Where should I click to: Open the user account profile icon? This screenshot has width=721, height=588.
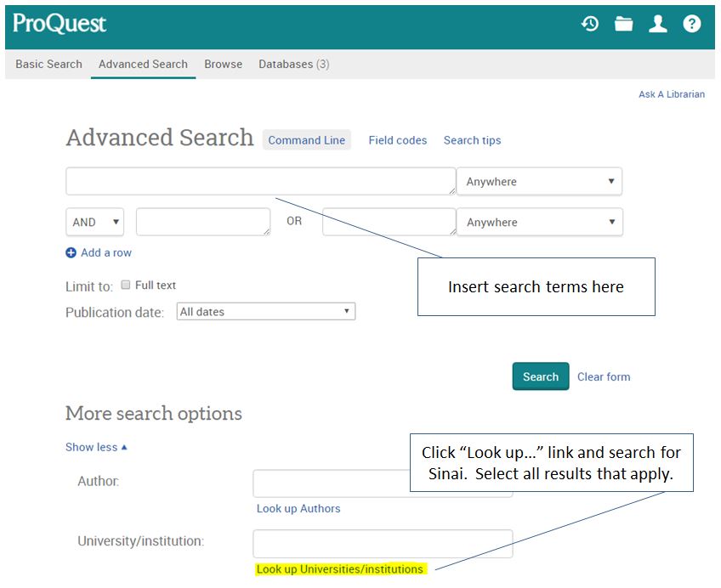(657, 24)
